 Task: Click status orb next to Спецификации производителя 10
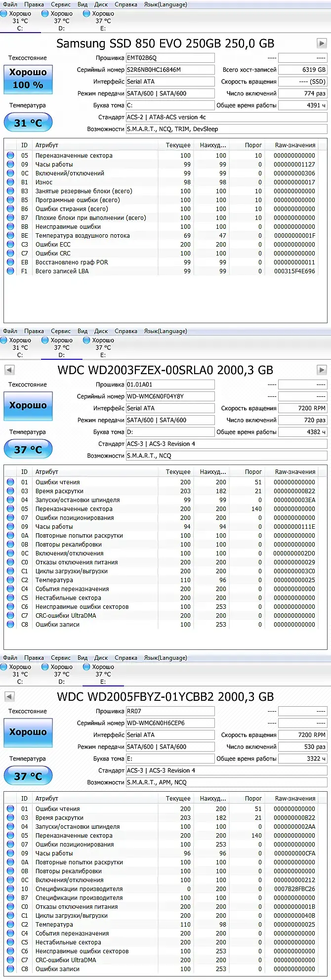click(x=10, y=889)
